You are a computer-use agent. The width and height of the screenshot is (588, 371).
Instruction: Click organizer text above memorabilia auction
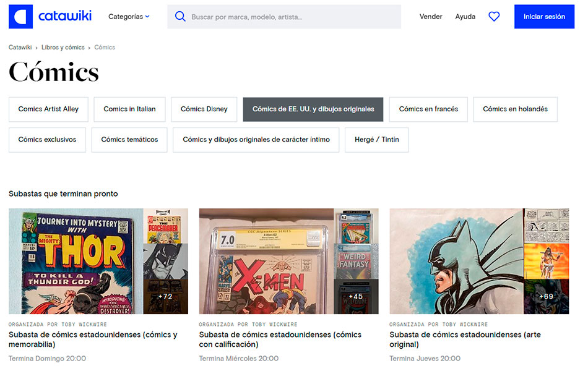[x=58, y=324]
